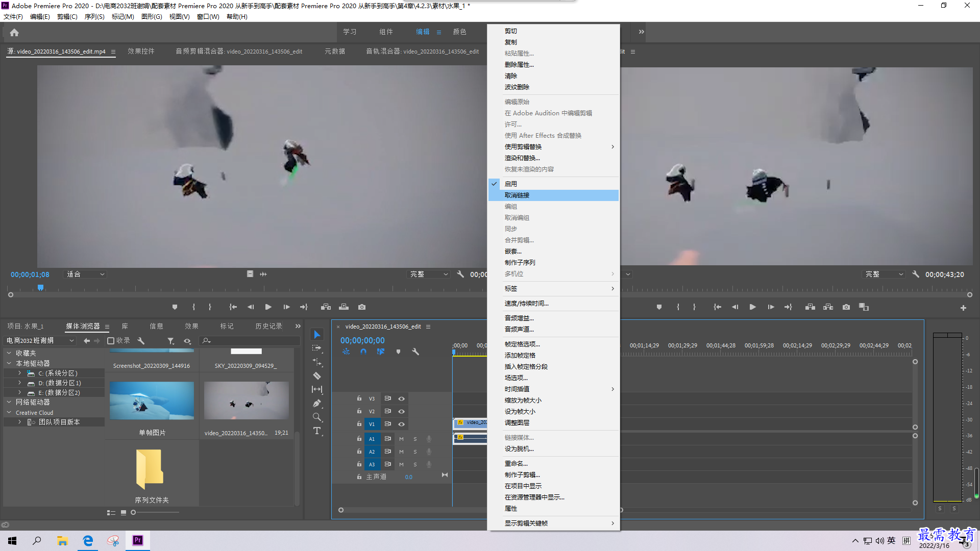The image size is (980, 551).
Task: Toggle V1 track output eye
Action: click(x=402, y=424)
